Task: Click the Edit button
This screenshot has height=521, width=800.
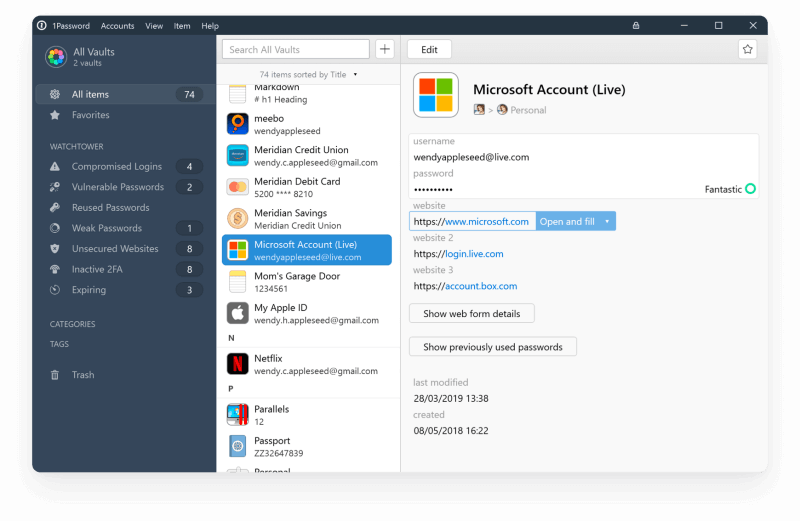Action: (429, 49)
